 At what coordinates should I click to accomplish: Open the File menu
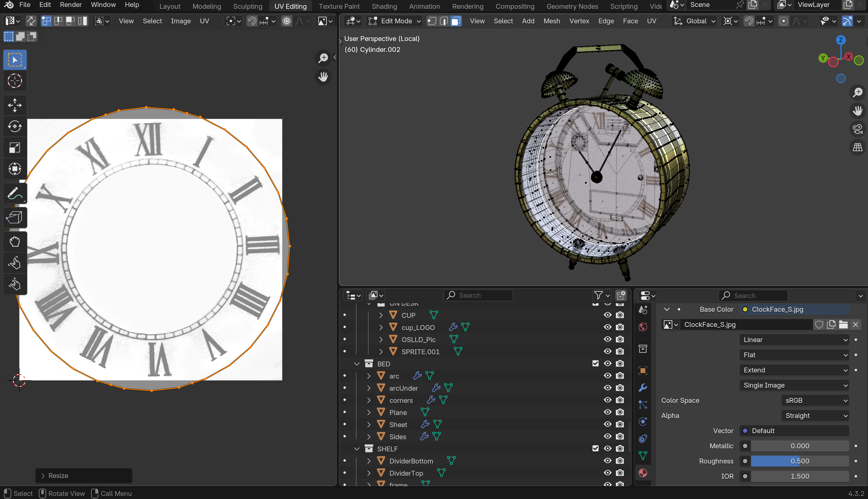pyautogui.click(x=25, y=5)
